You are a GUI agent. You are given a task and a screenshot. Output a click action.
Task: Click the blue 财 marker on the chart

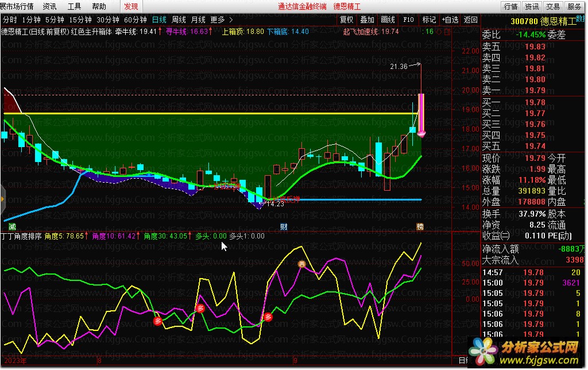coord(284,226)
